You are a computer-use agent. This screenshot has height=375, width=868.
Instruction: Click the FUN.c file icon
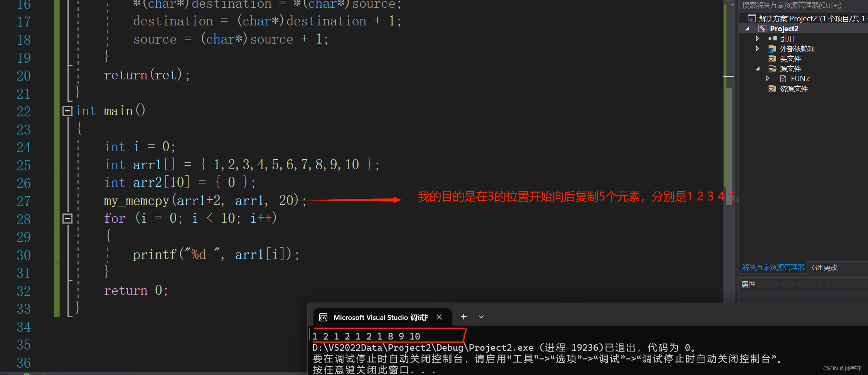pyautogui.click(x=783, y=79)
